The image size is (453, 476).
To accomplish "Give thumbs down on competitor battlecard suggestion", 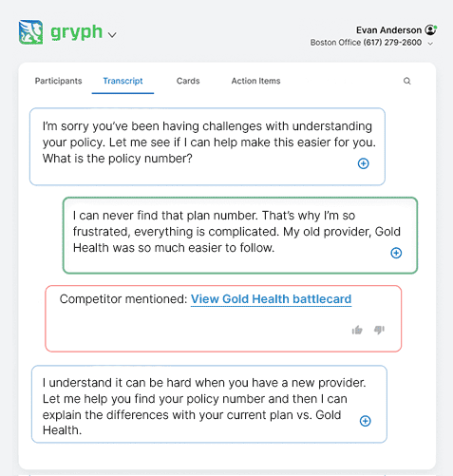I will pyautogui.click(x=379, y=330).
